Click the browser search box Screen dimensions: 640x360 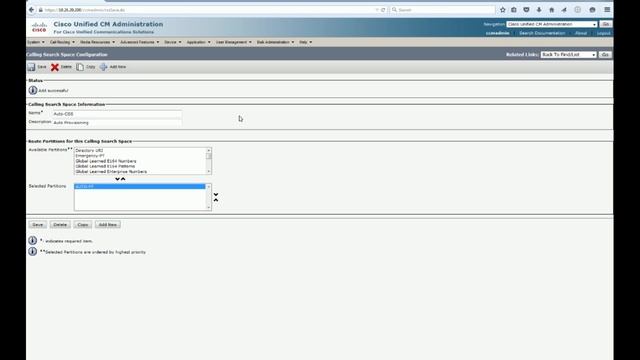pyautogui.click(x=442, y=10)
